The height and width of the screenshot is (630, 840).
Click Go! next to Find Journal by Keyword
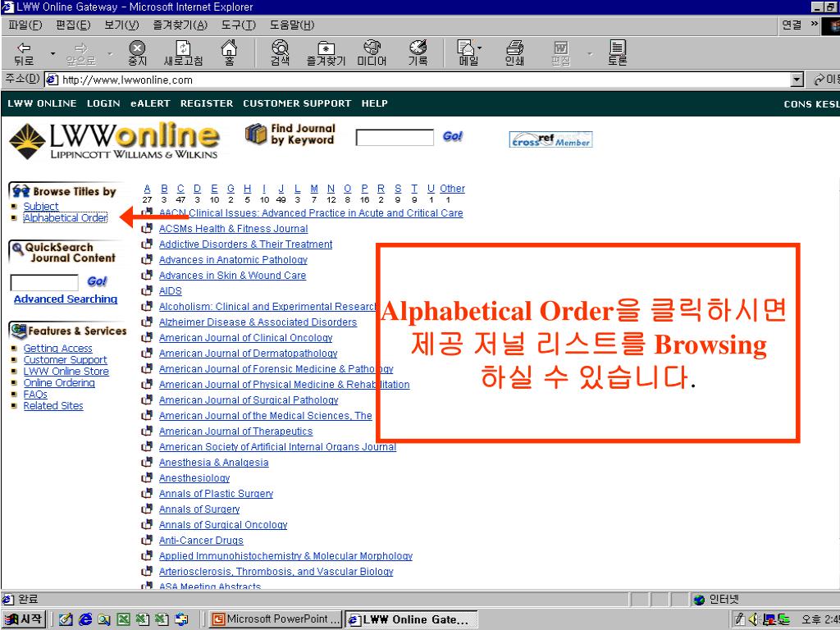coord(453,136)
